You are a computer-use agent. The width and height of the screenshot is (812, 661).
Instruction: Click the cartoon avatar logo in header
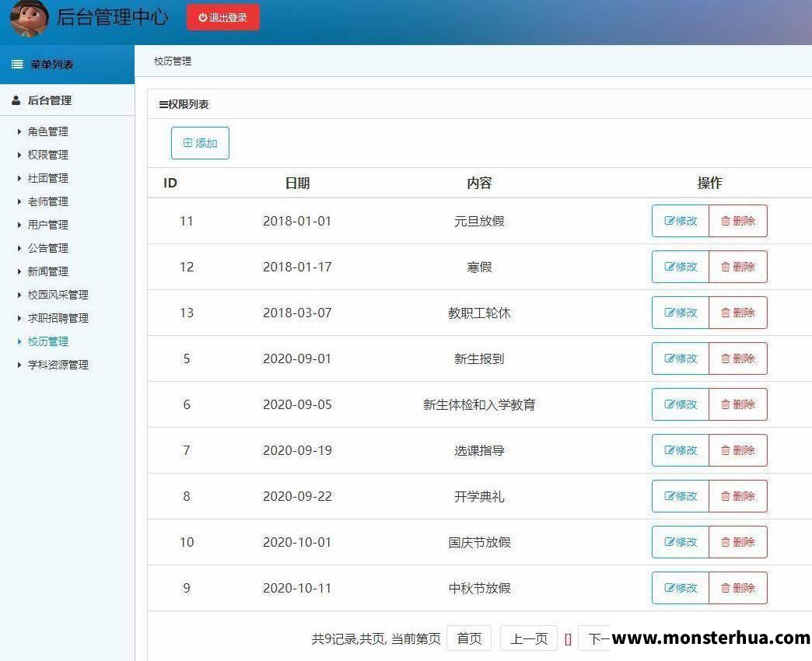point(29,18)
